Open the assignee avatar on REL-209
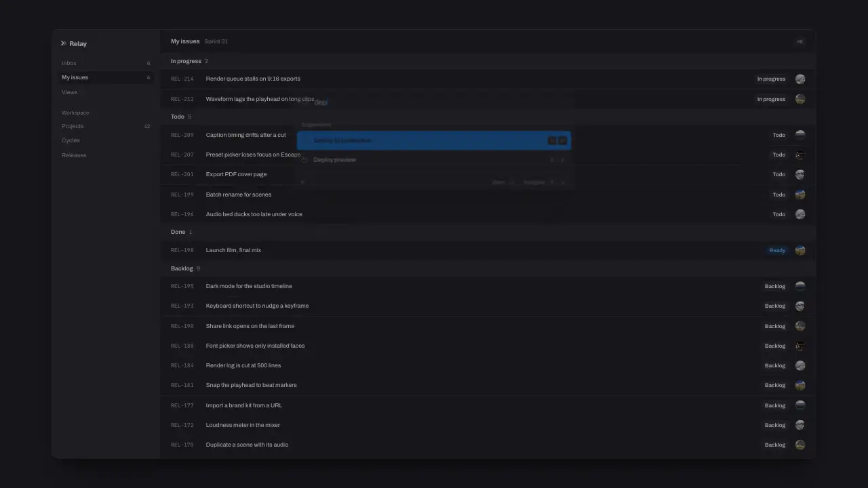The width and height of the screenshot is (868, 488). point(800,135)
